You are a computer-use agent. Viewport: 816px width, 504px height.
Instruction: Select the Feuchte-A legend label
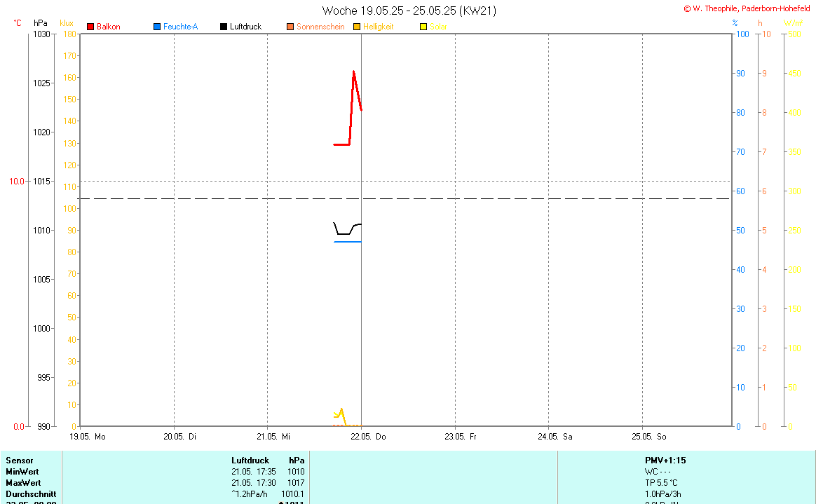pyautogui.click(x=181, y=27)
